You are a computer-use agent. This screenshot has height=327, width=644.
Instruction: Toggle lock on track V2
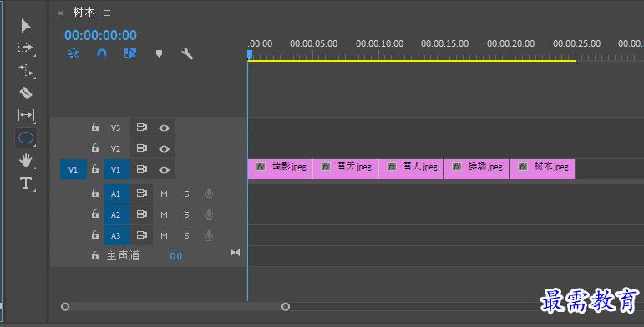(x=95, y=148)
